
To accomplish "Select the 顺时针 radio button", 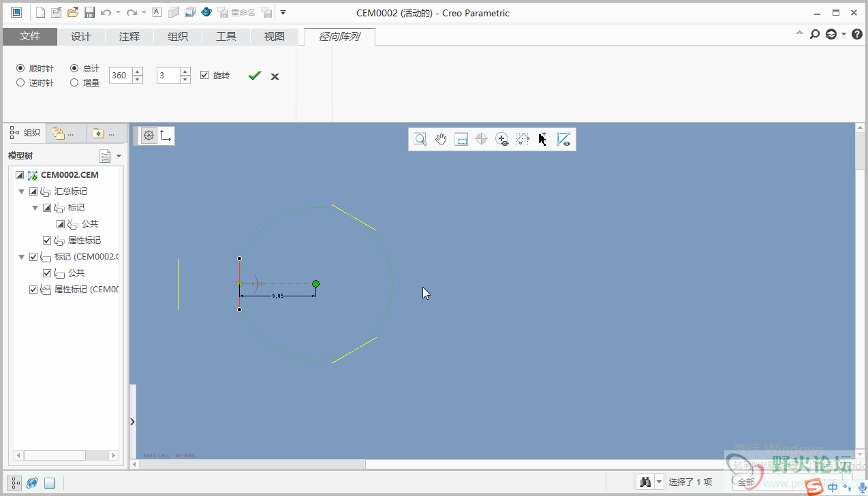I will (20, 69).
